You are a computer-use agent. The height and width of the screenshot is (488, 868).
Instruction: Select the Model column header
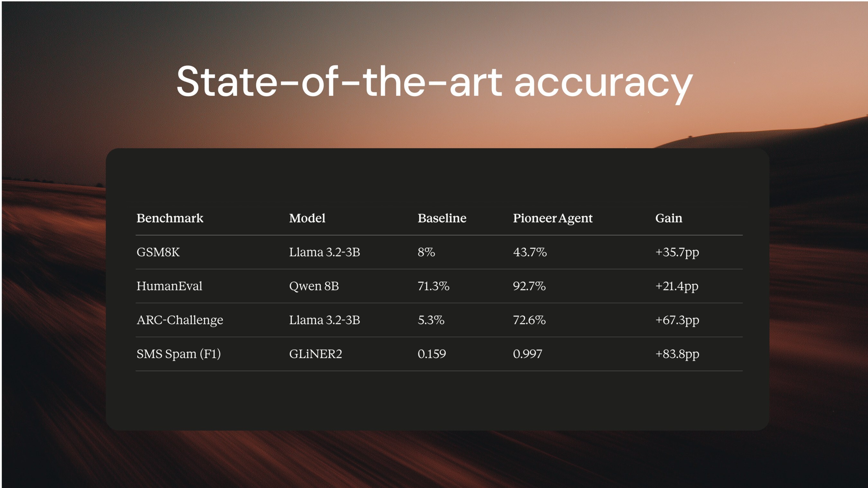(307, 218)
